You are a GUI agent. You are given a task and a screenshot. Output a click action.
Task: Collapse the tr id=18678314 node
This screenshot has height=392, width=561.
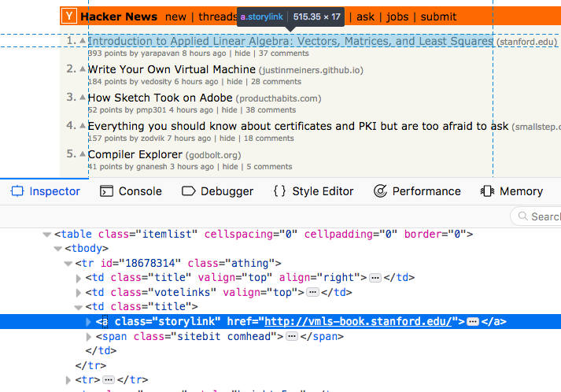coord(68,264)
